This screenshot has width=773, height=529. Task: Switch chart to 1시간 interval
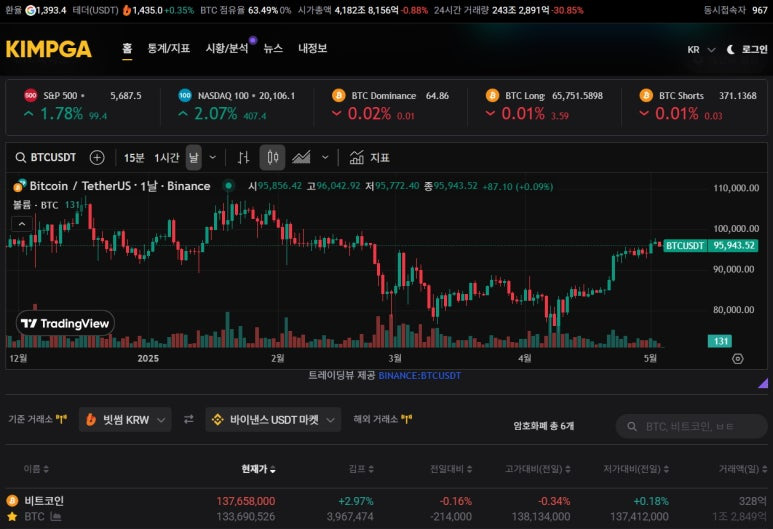tap(166, 158)
